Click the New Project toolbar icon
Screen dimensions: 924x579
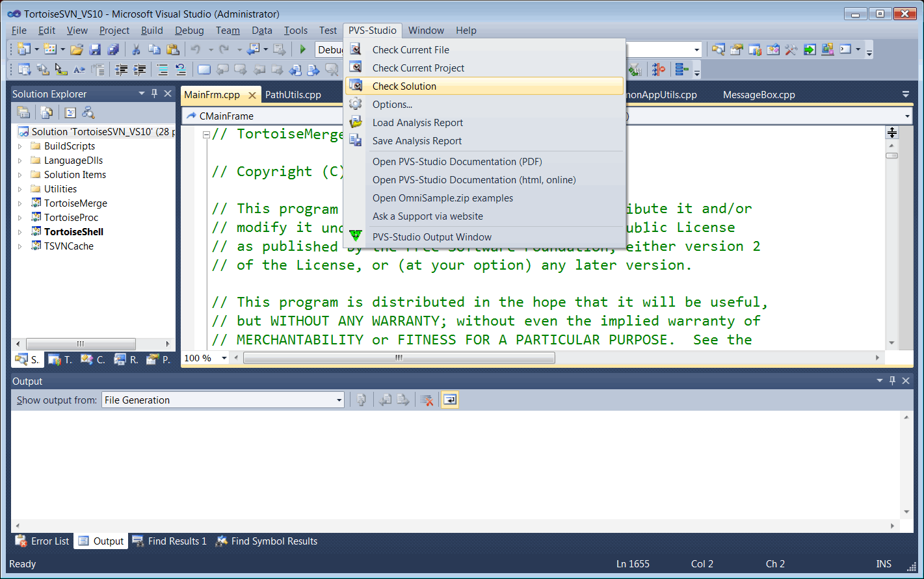click(24, 49)
